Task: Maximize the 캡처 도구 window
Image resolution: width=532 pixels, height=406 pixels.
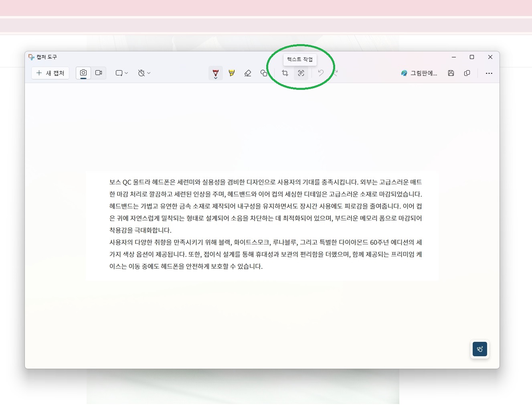Action: tap(472, 57)
